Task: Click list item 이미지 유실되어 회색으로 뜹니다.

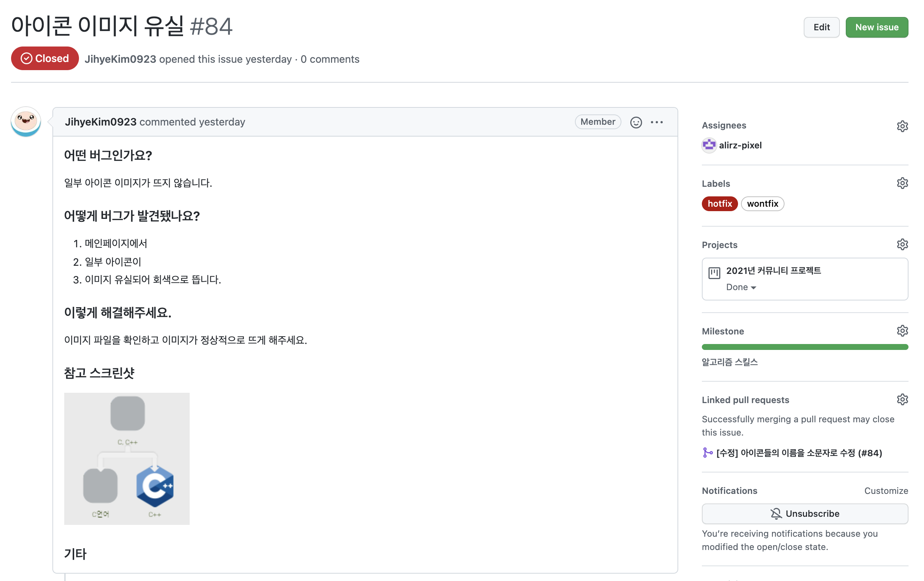Action: point(153,280)
